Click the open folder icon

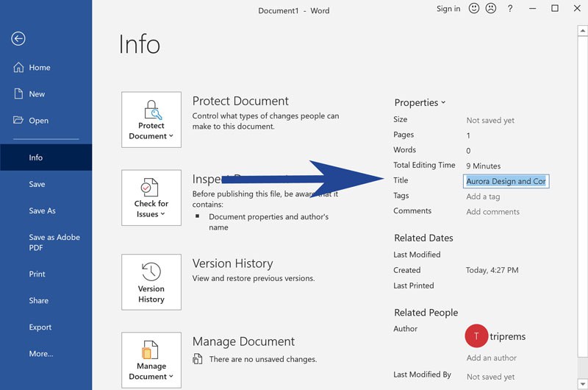click(x=18, y=120)
